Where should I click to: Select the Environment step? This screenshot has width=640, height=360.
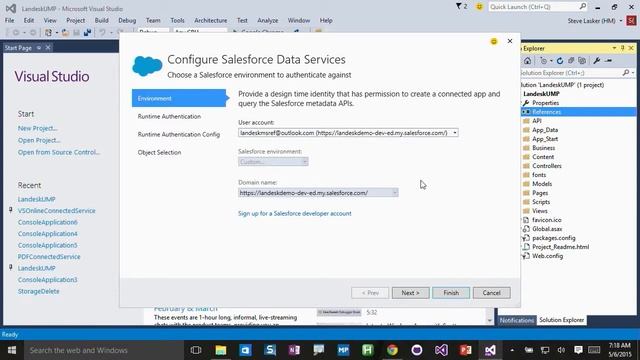(x=179, y=98)
